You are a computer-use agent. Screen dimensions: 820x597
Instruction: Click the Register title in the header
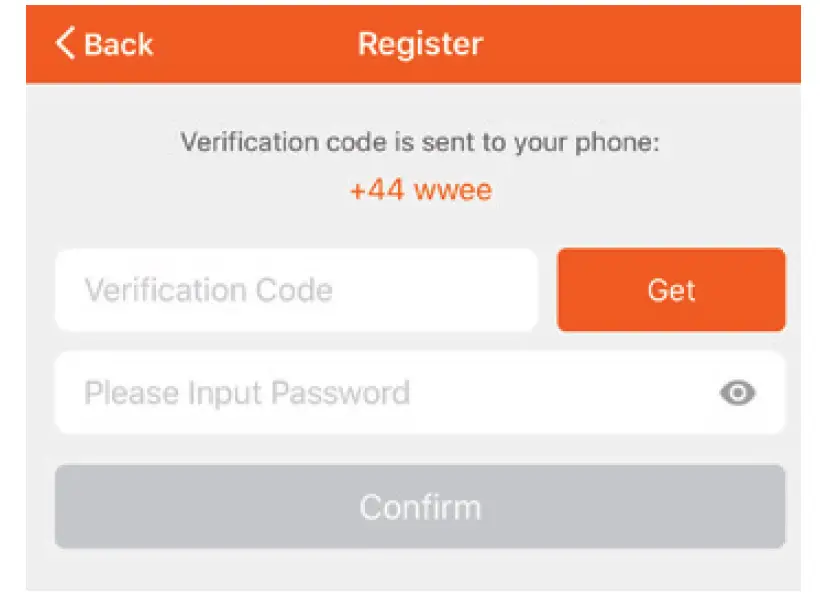[420, 44]
